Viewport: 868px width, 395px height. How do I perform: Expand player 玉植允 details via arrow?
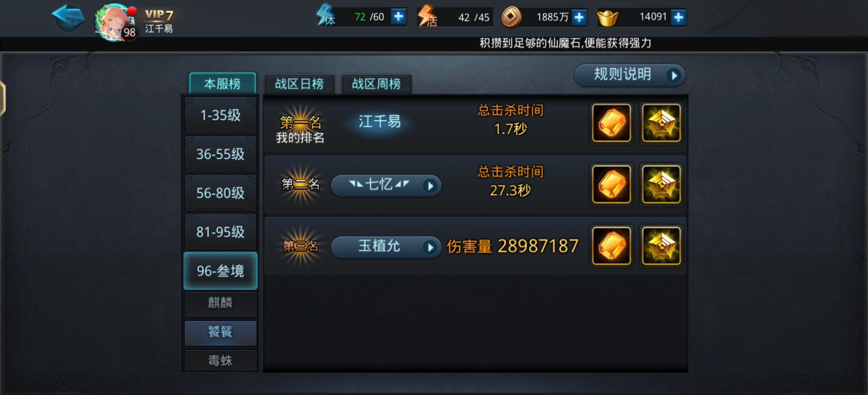click(430, 248)
